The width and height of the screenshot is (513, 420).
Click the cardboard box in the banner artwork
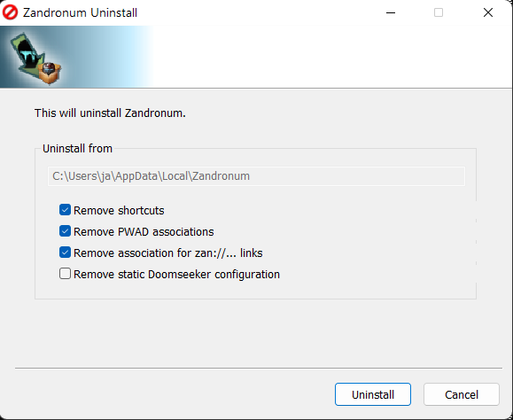tap(50, 72)
